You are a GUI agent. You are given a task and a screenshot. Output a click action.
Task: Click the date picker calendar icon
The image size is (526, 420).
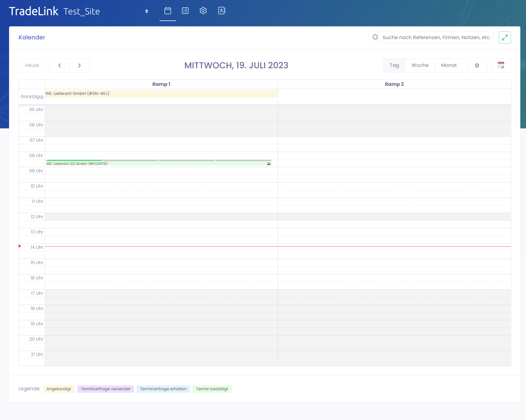coord(501,65)
